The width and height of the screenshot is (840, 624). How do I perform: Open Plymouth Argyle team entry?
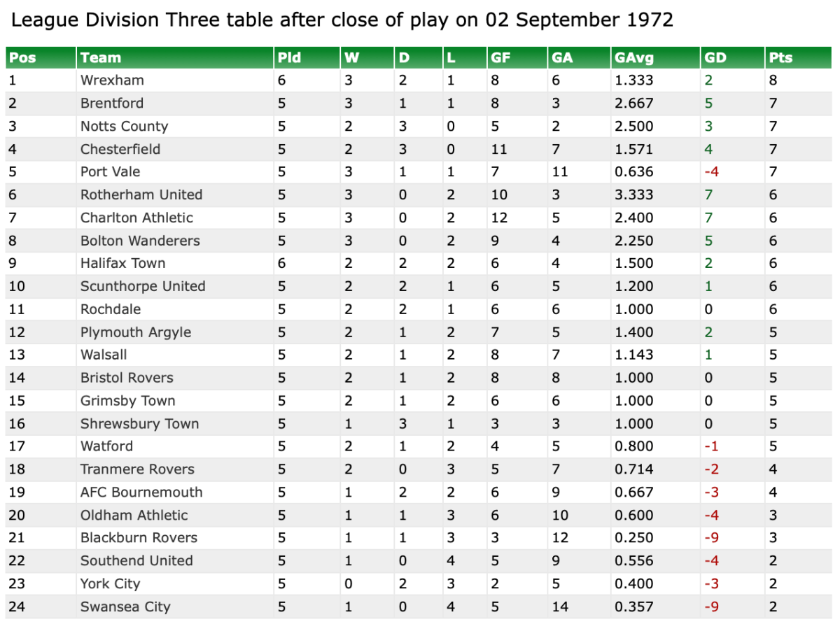pos(136,332)
